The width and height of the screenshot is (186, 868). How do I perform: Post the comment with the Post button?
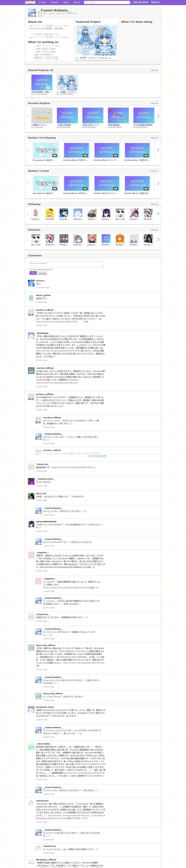pyautogui.click(x=33, y=273)
